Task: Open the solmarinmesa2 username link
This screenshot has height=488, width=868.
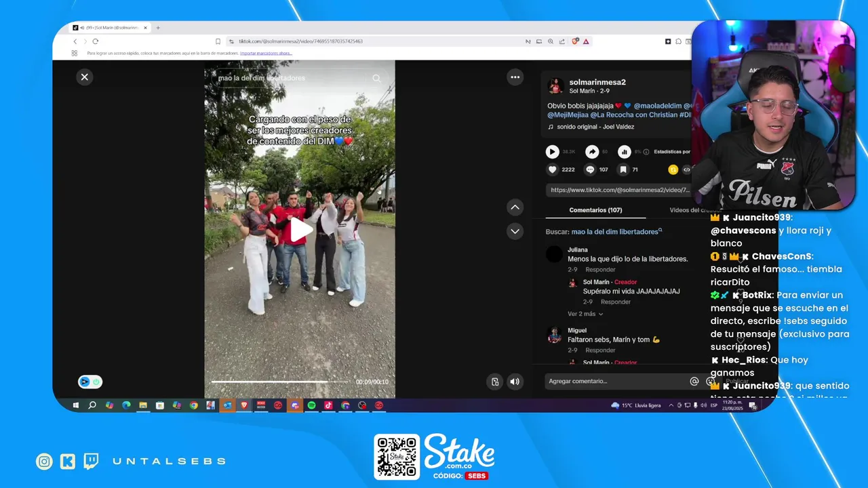Action: pos(597,82)
